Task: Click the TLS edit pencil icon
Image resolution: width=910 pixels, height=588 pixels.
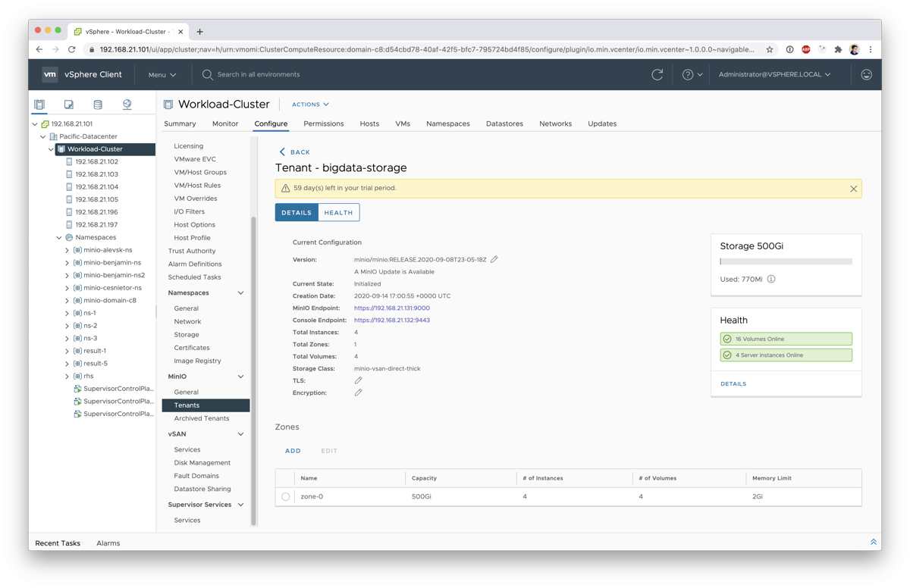Action: pos(358,380)
